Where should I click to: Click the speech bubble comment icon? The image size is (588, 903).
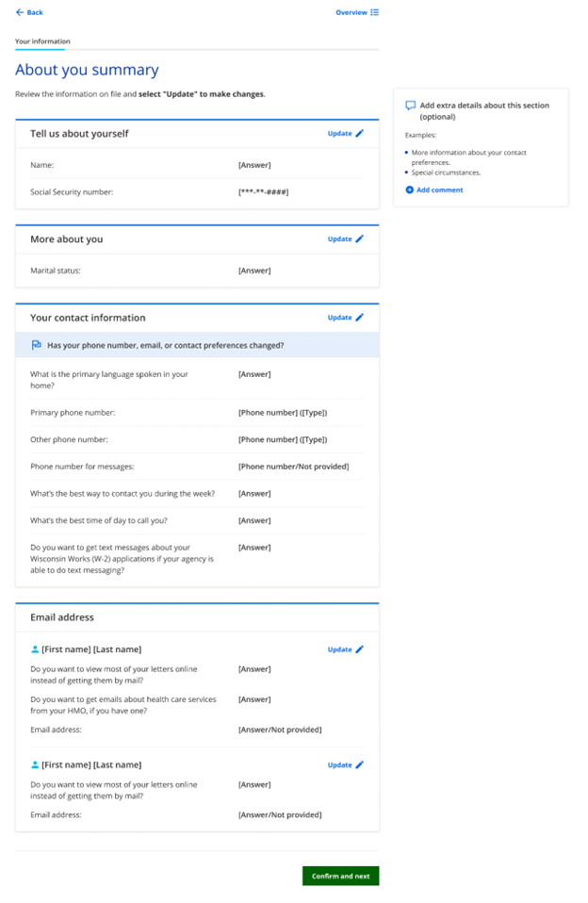(410, 106)
